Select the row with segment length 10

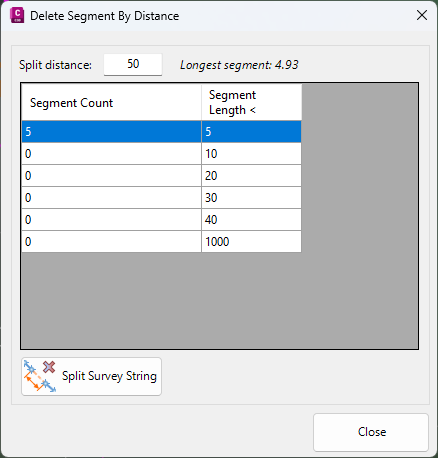(x=162, y=154)
